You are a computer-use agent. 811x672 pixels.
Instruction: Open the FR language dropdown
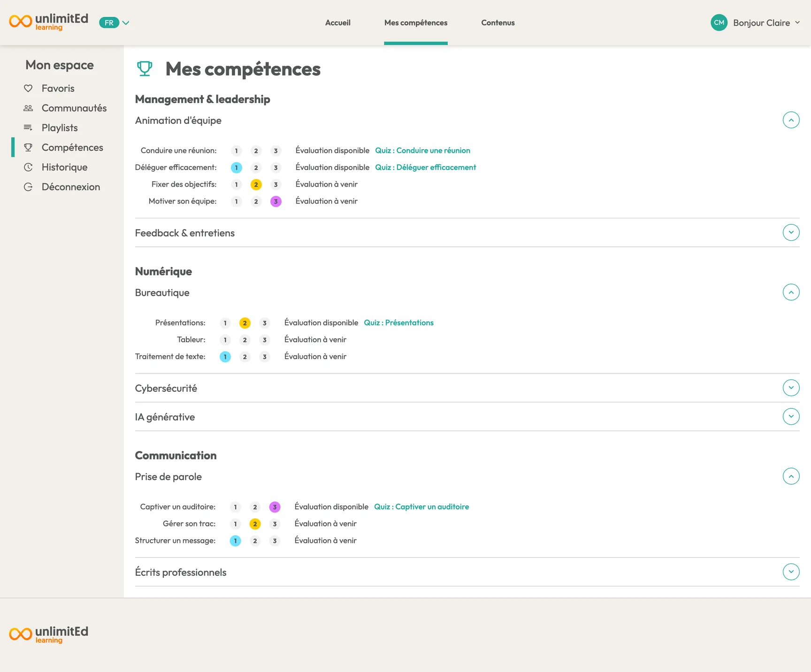pyautogui.click(x=114, y=23)
